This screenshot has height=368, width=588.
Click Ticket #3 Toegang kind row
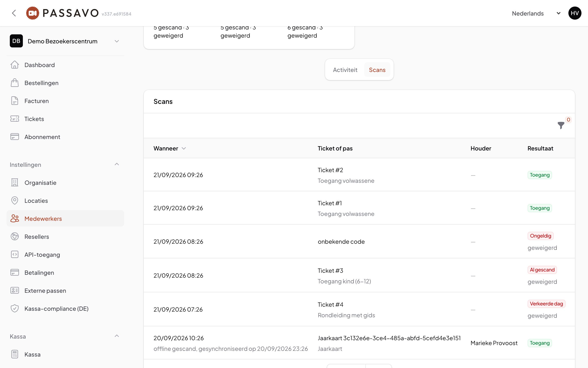pyautogui.click(x=359, y=276)
